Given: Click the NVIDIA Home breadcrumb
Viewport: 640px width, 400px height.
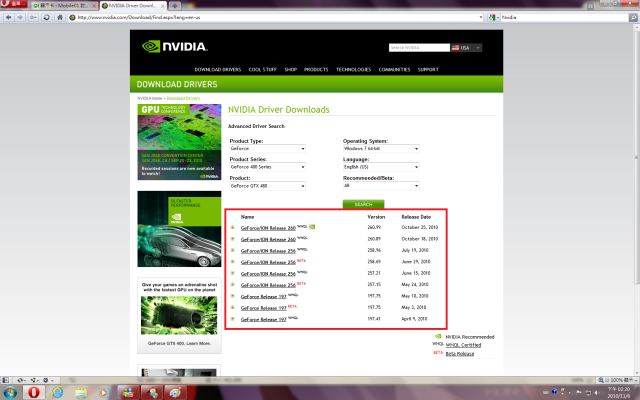Looking at the screenshot, I should pyautogui.click(x=150, y=98).
